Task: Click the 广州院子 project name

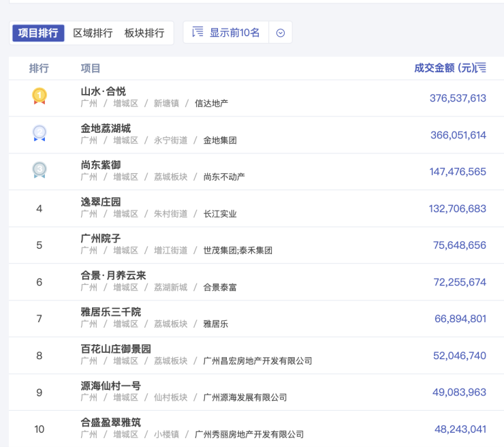Action: (101, 238)
